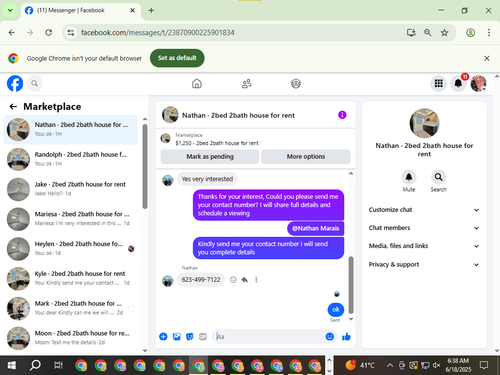Image resolution: width=500 pixels, height=375 pixels.
Task: Click the Facebook search magnifier icon
Action: [34, 83]
